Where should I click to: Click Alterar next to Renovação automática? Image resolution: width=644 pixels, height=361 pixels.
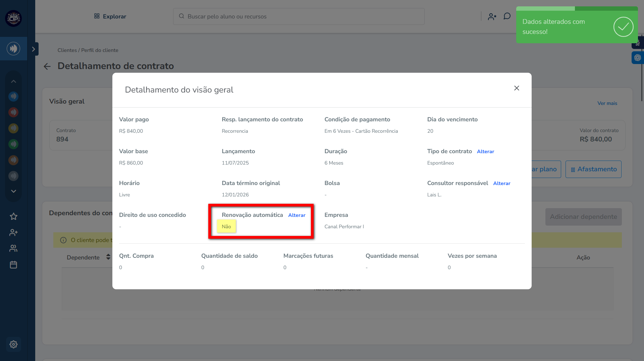297,215
